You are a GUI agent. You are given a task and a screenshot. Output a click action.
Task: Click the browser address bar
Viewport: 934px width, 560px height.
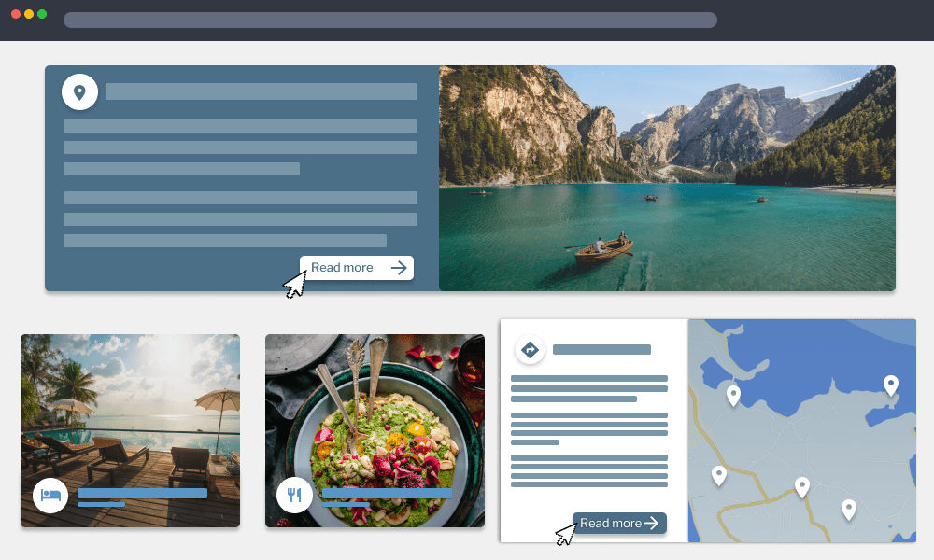389,20
